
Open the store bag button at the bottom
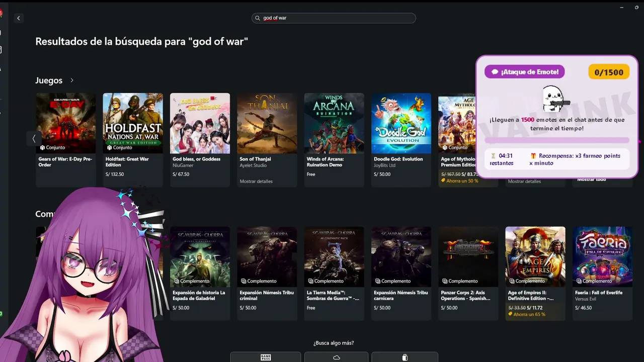tap(405, 357)
